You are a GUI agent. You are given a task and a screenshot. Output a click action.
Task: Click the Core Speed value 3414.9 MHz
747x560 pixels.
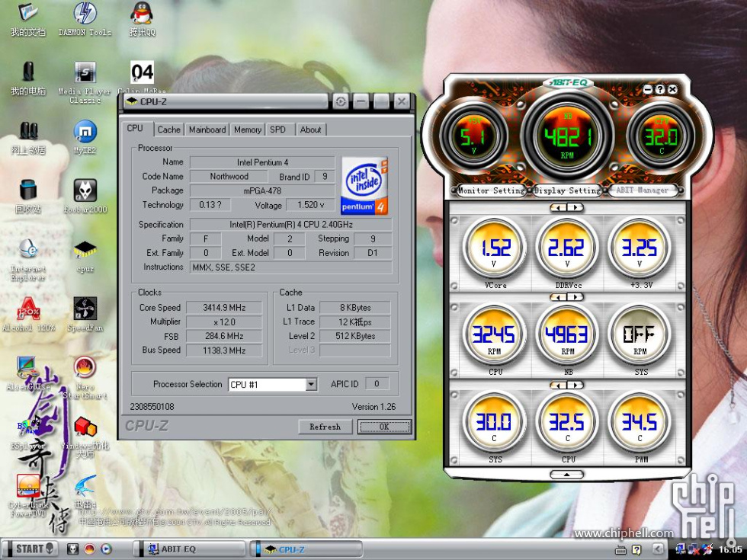[224, 308]
